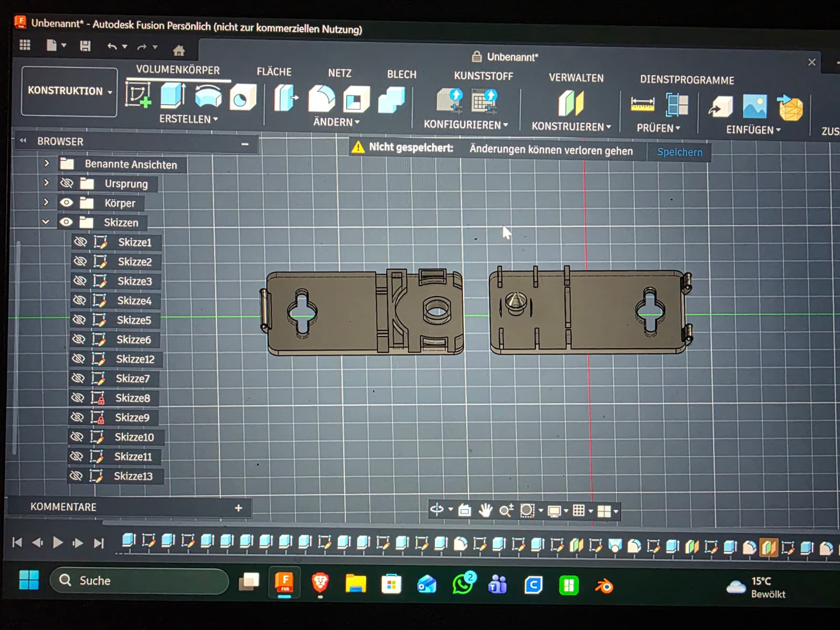Click the Undo arrow
This screenshot has height=630, width=840.
coord(112,47)
